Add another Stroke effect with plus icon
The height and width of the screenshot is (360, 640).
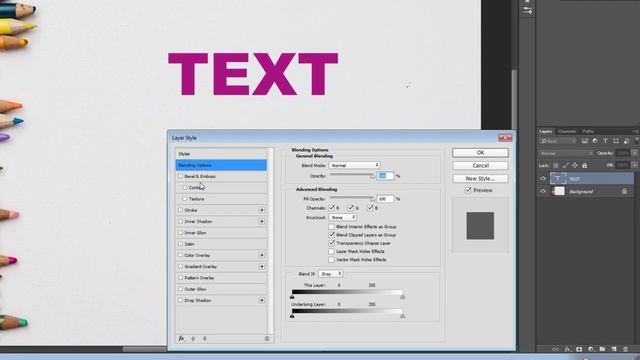(262, 210)
